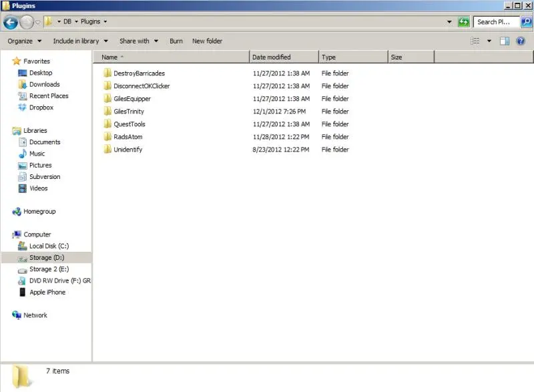Image resolution: width=534 pixels, height=392 pixels.
Task: Select the GilesEquipper folder icon
Action: 107,98
